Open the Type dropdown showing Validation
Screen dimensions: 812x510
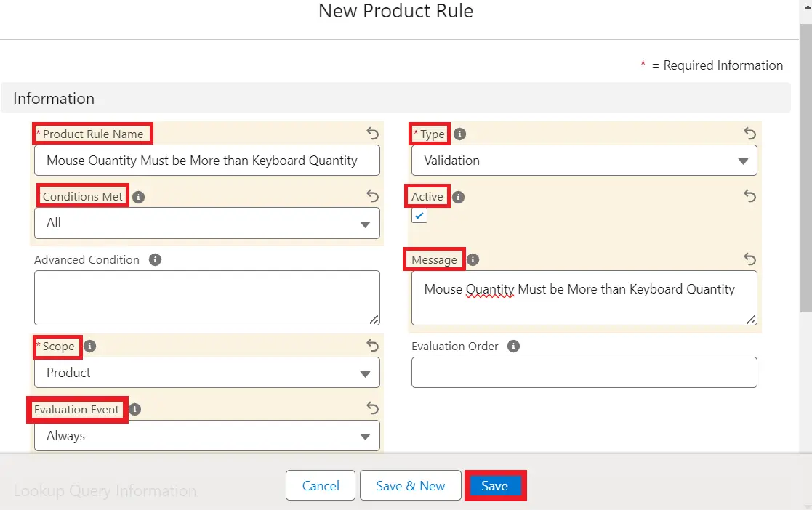584,161
